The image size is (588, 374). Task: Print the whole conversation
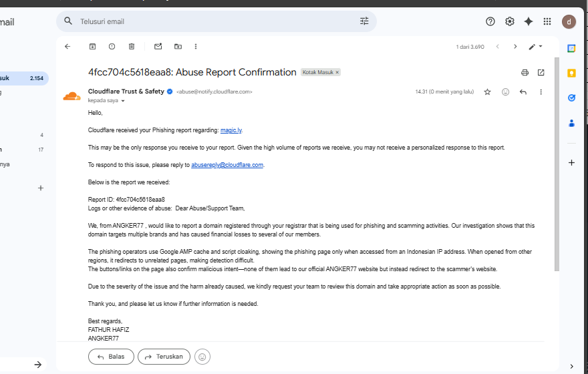click(x=525, y=72)
